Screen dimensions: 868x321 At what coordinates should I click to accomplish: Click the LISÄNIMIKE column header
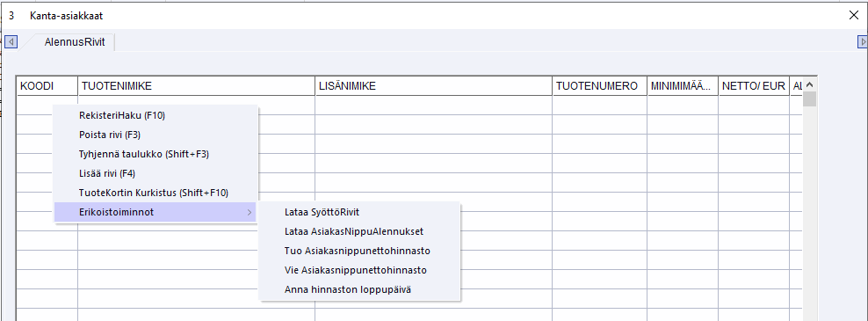pos(434,86)
